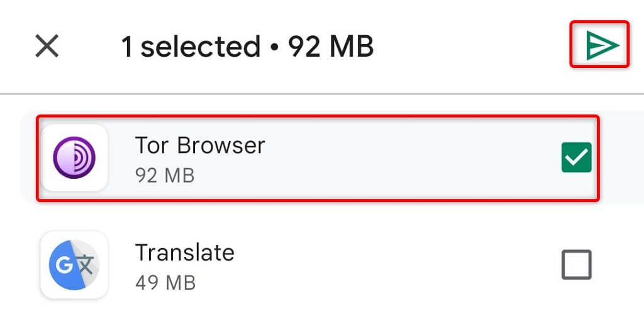Tap the send arrow icon
This screenshot has width=644, height=335.
pos(599,45)
